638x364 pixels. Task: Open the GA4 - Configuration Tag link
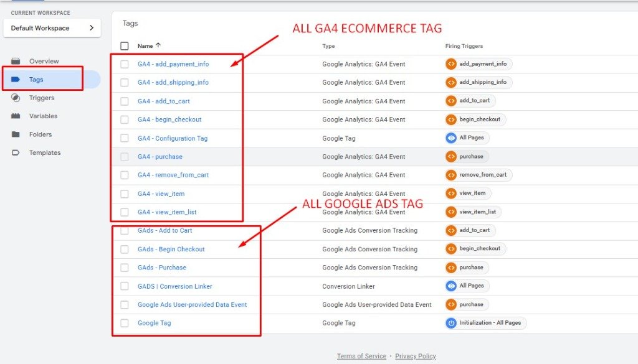pyautogui.click(x=173, y=138)
